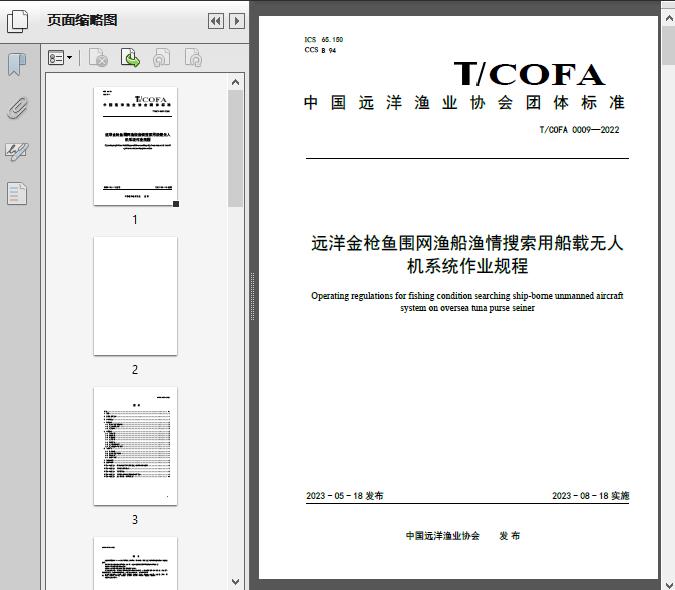675x590 pixels.
Task: Click the 页面缩略图 panel title
Action: click(82, 20)
